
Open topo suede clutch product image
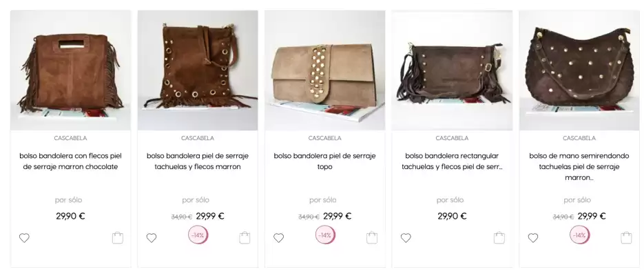click(x=324, y=70)
